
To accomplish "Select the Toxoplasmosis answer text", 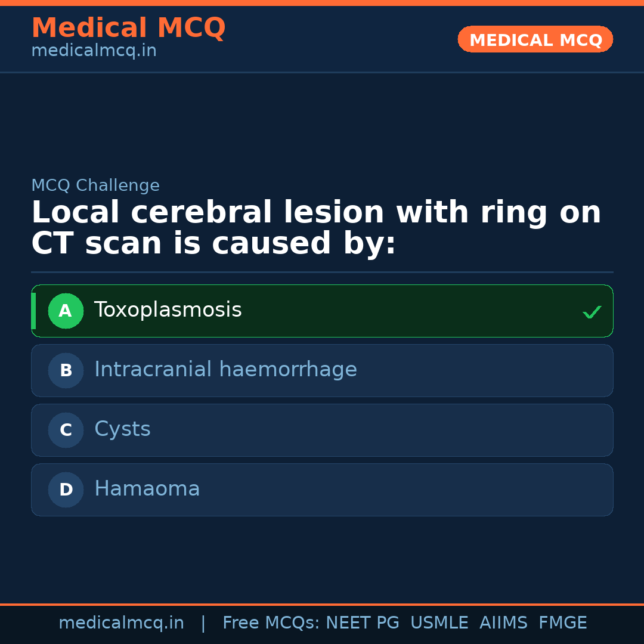I will tap(168, 310).
